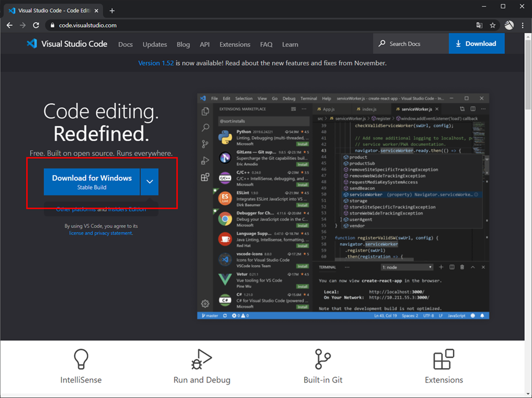This screenshot has width=532, height=398.
Task: Maximize the Chrome browser window
Action: [x=503, y=7]
